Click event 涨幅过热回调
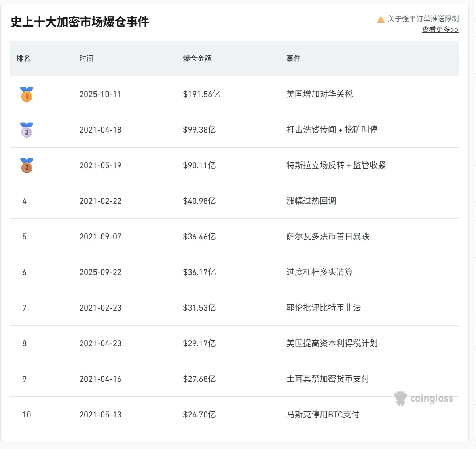This screenshot has height=449, width=476. 311,201
